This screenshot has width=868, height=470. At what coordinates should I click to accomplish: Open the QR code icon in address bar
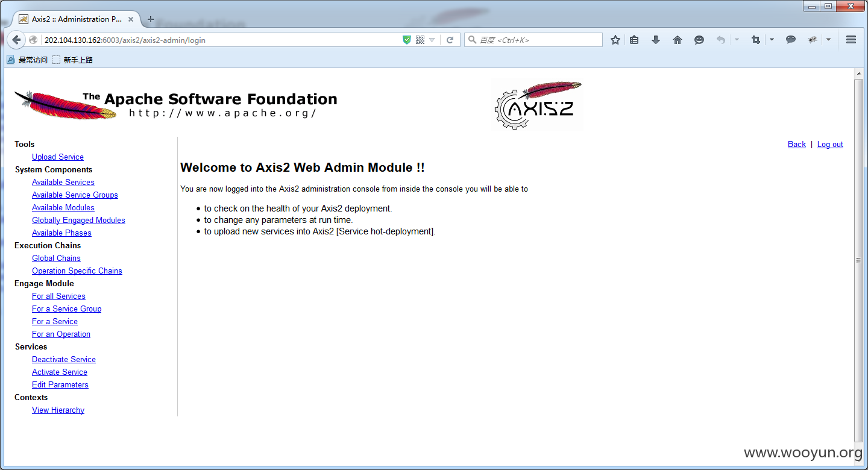(x=420, y=40)
